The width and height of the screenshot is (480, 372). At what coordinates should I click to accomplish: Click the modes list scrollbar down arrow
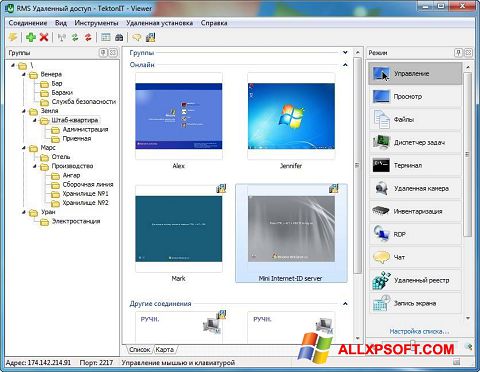click(x=468, y=318)
